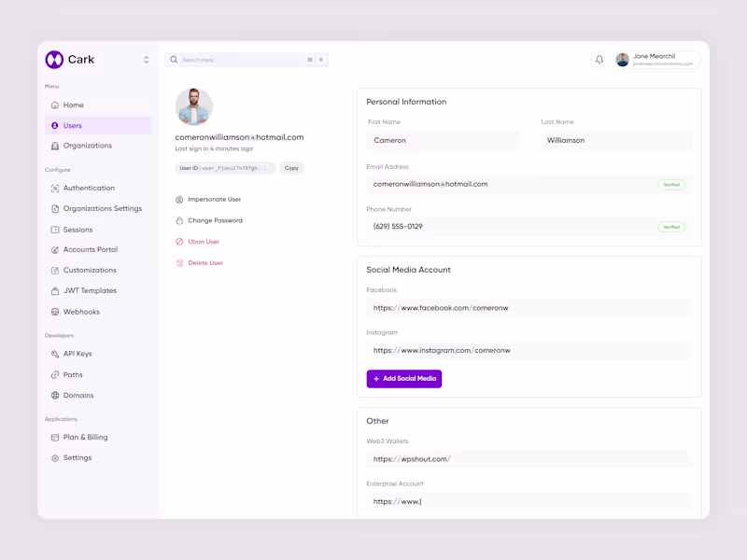Open Domains in sidebar
This screenshot has height=560, width=747.
coord(98,395)
